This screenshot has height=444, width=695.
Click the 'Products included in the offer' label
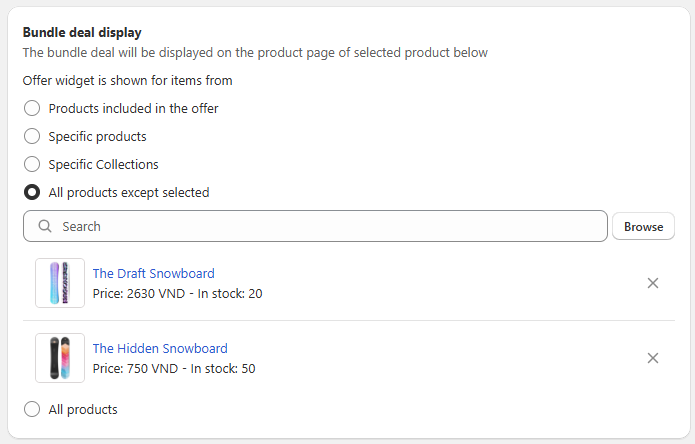(x=133, y=108)
